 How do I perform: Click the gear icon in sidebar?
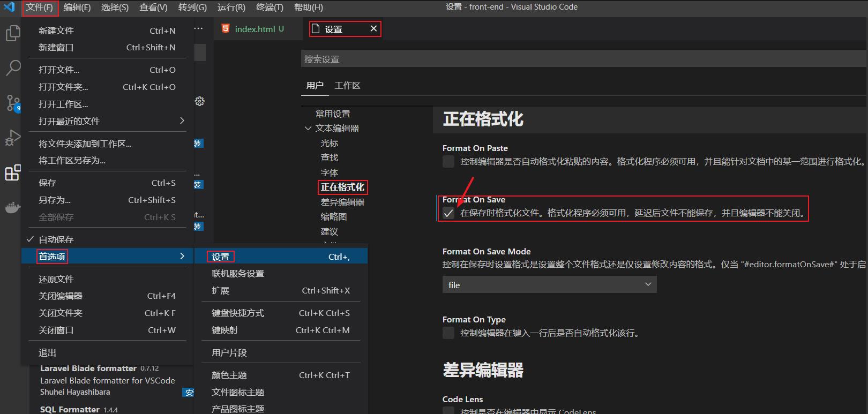click(x=199, y=101)
